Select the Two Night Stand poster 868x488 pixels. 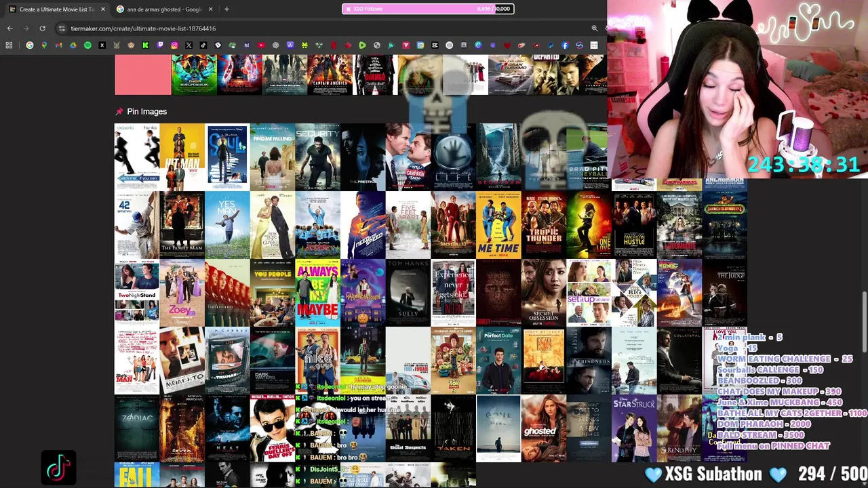(x=137, y=293)
